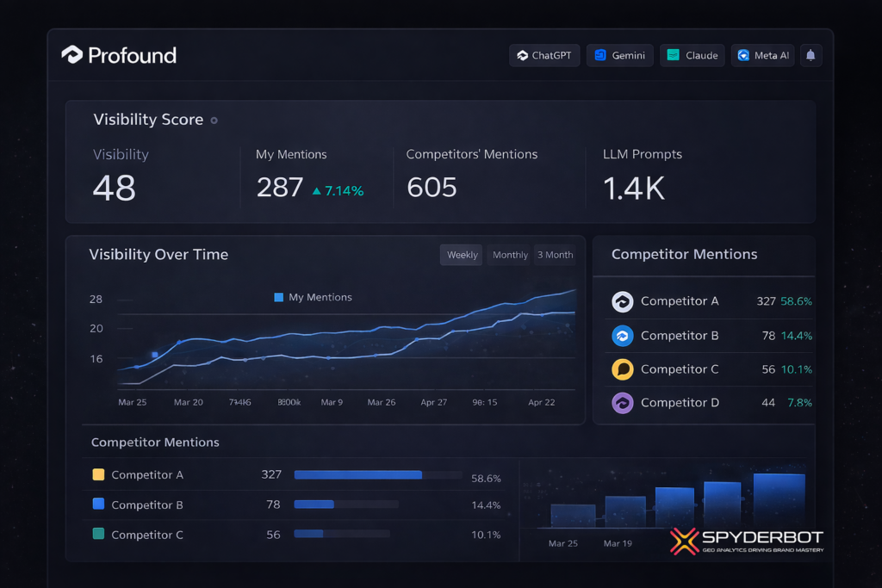Switch to the Monthly time range tab
Image resolution: width=882 pixels, height=588 pixels.
pos(510,255)
